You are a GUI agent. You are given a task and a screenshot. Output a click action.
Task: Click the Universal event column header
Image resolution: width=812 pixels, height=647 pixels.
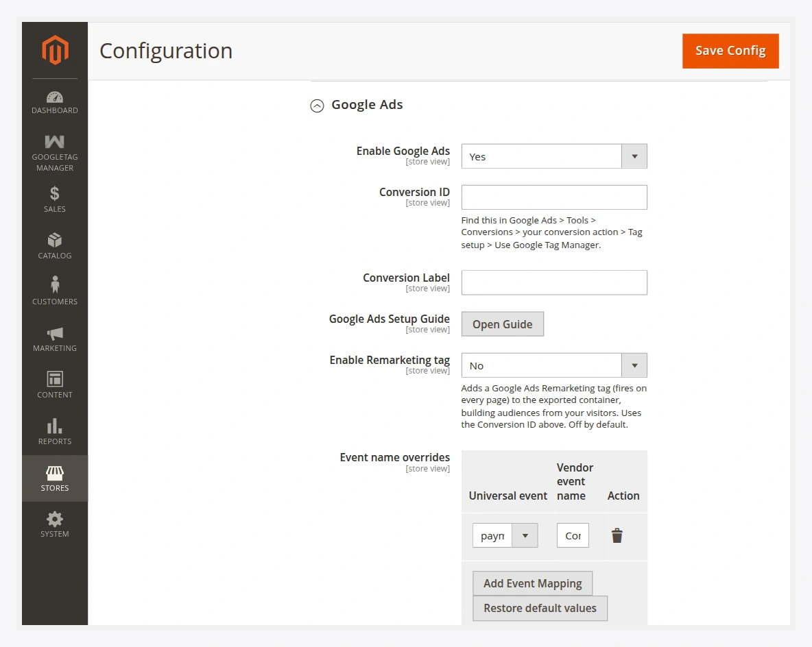click(x=508, y=496)
